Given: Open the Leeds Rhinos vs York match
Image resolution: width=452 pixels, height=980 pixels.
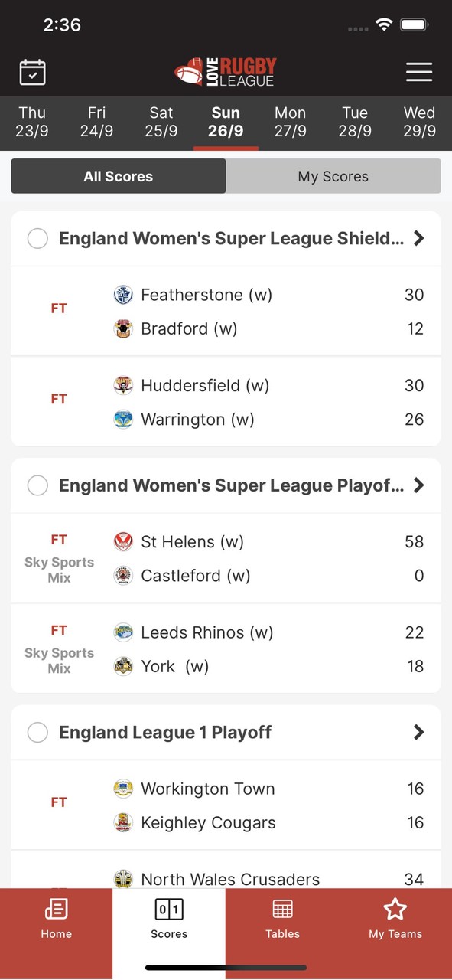Looking at the screenshot, I should (x=226, y=648).
